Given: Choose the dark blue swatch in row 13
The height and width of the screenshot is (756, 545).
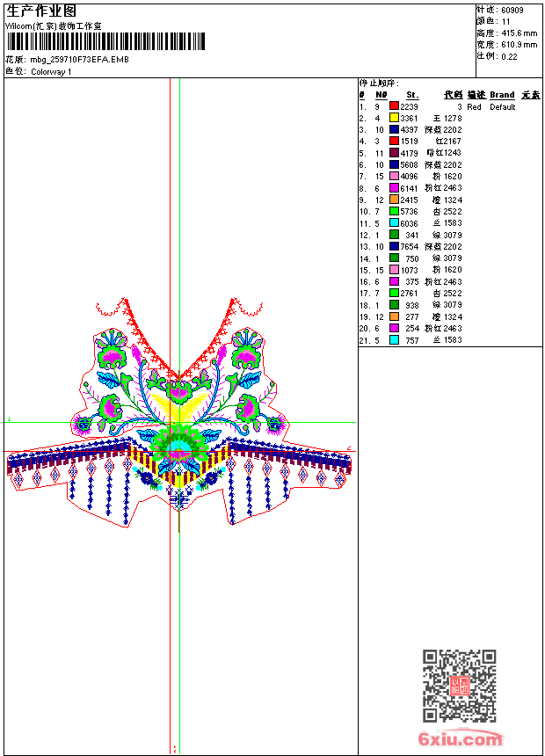Looking at the screenshot, I should coord(394,246).
